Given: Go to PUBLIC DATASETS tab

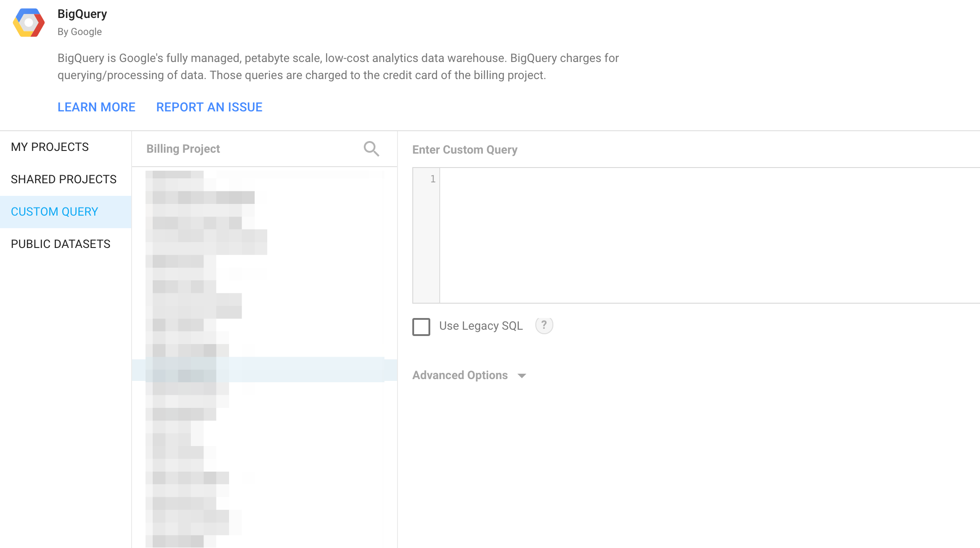Looking at the screenshot, I should click(x=66, y=244).
